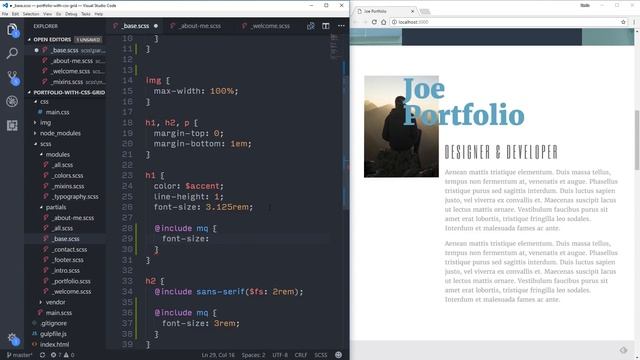Open _contact.scss in partials

69,249
